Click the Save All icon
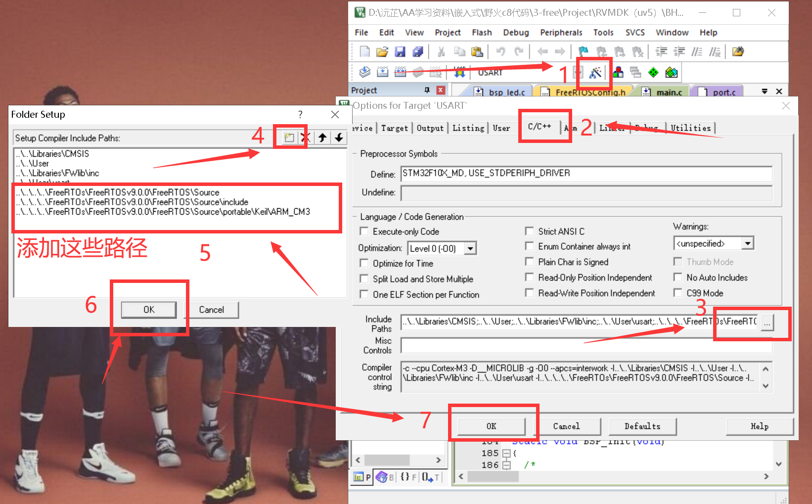 [x=418, y=51]
